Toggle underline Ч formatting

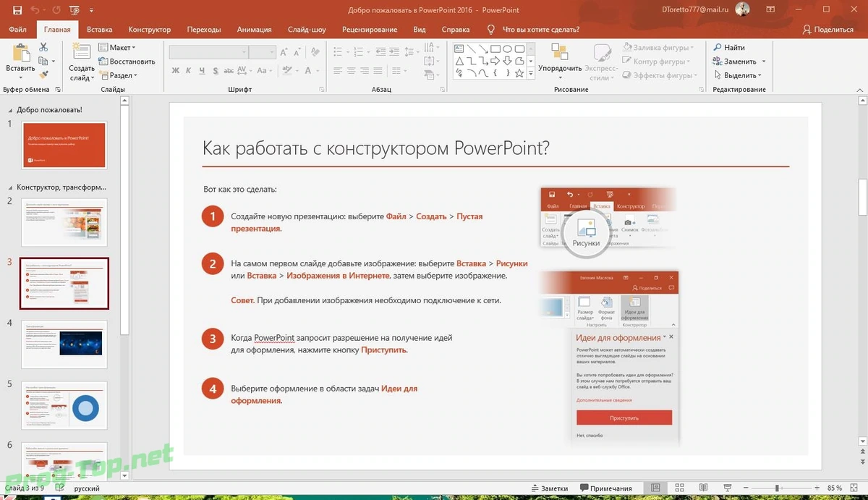pyautogui.click(x=202, y=71)
